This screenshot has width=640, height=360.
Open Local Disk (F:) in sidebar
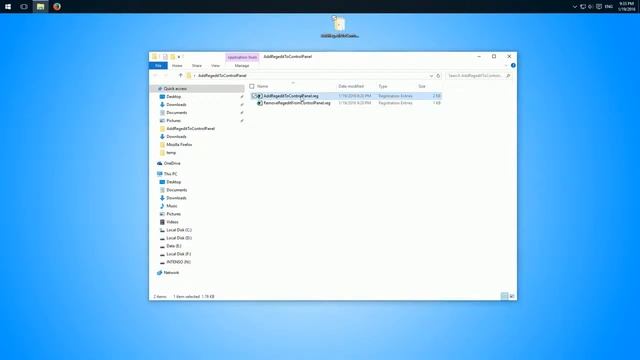pyautogui.click(x=178, y=254)
